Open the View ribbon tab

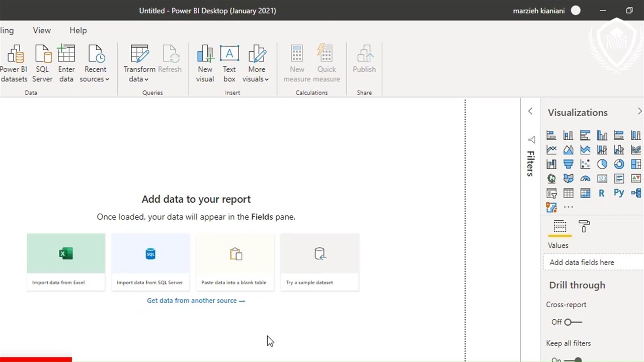[42, 30]
